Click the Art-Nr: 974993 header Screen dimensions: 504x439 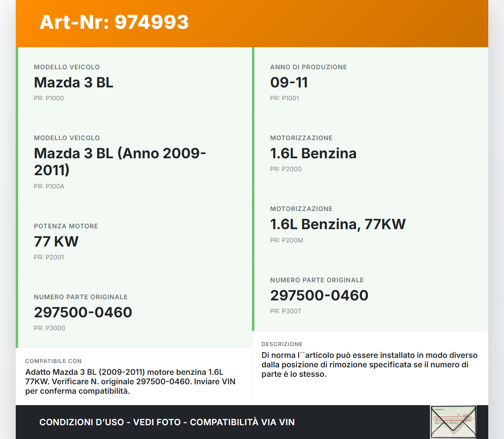coord(113,22)
